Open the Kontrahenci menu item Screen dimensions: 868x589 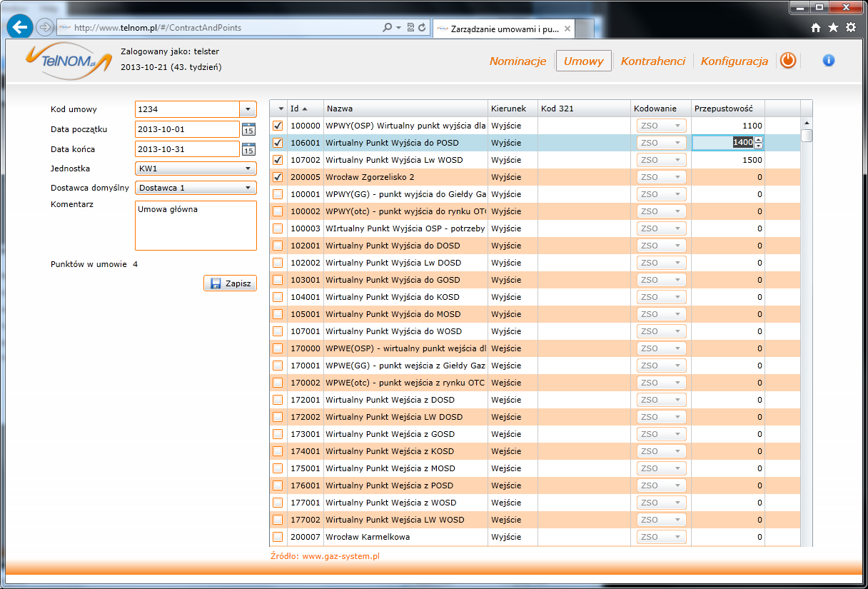(652, 61)
